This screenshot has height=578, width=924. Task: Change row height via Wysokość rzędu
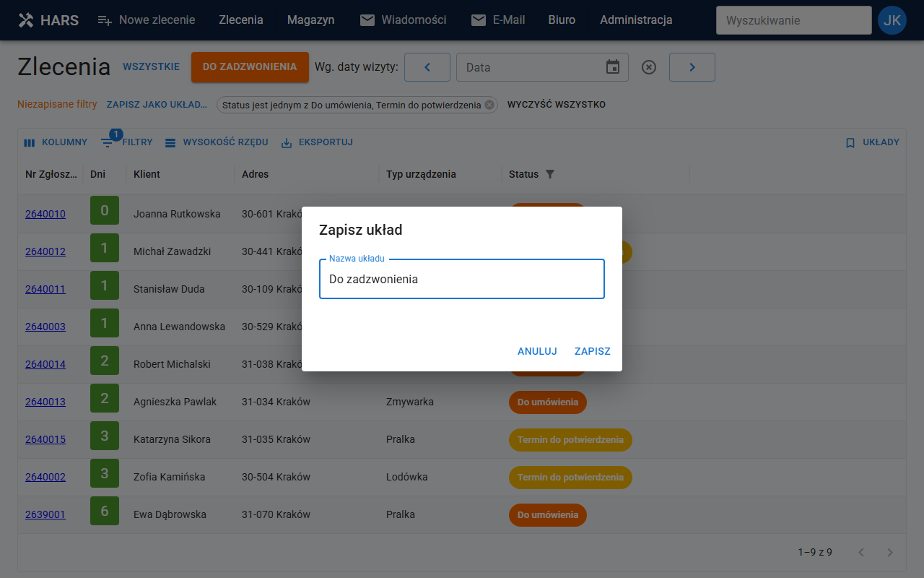coord(217,142)
